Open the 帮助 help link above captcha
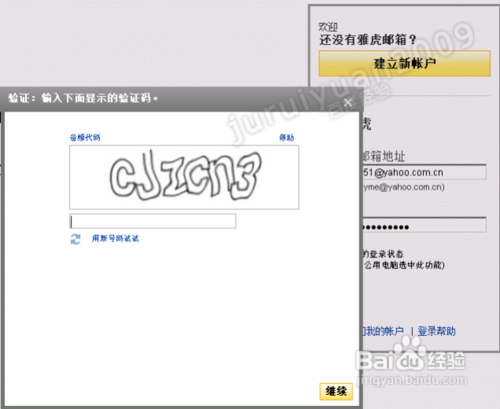Viewport: 500px width, 409px height. (x=287, y=137)
